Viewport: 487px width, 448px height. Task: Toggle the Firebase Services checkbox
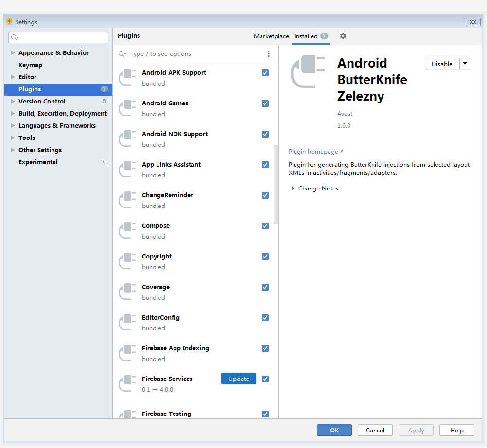pyautogui.click(x=265, y=379)
